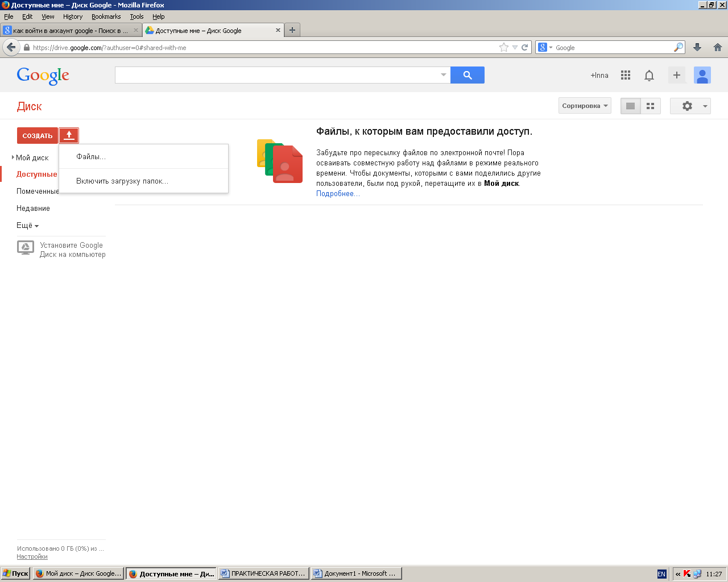The width and height of the screenshot is (728, 582).
Task: Open the notifications bell
Action: [x=649, y=75]
